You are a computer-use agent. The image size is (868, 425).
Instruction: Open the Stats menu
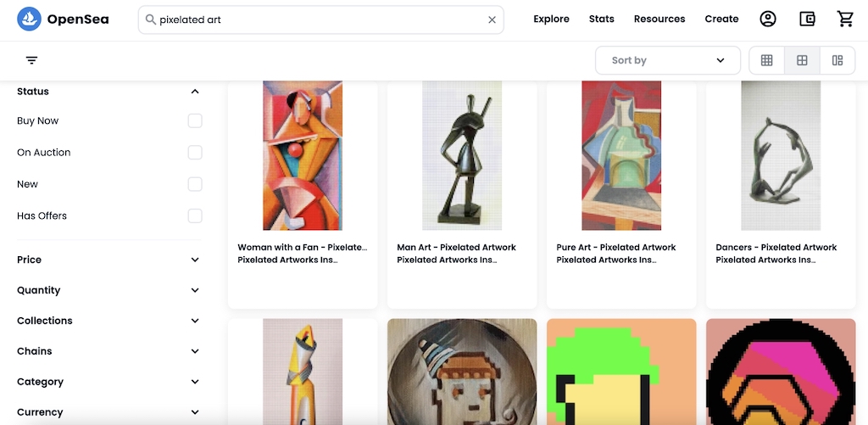tap(602, 19)
